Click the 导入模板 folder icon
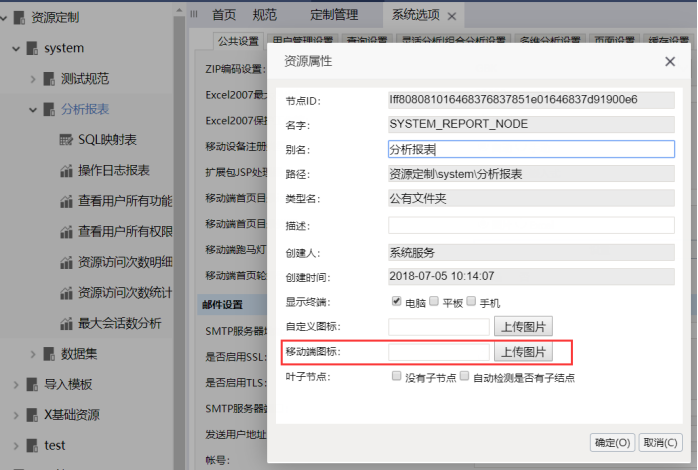Viewport: 698px width, 470px height. (x=32, y=385)
